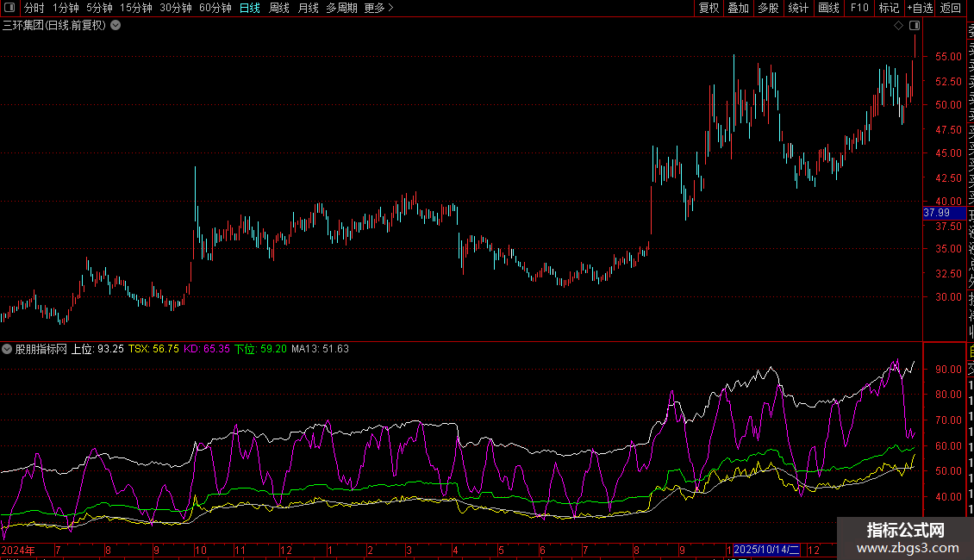Click the 55.00 price axis label
The image size is (974, 560).
pyautogui.click(x=948, y=57)
